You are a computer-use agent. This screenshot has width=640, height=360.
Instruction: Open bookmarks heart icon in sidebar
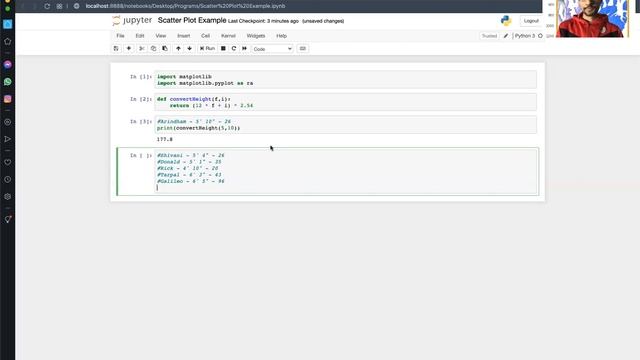8,162
